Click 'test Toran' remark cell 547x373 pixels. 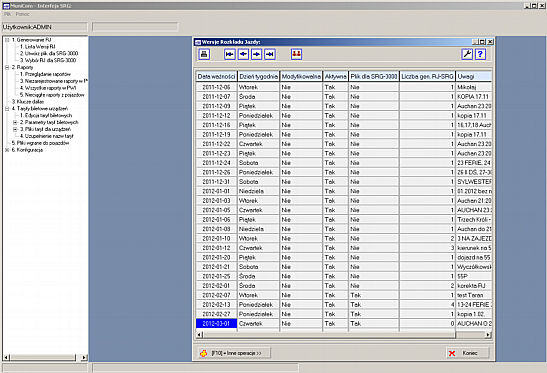pos(474,295)
